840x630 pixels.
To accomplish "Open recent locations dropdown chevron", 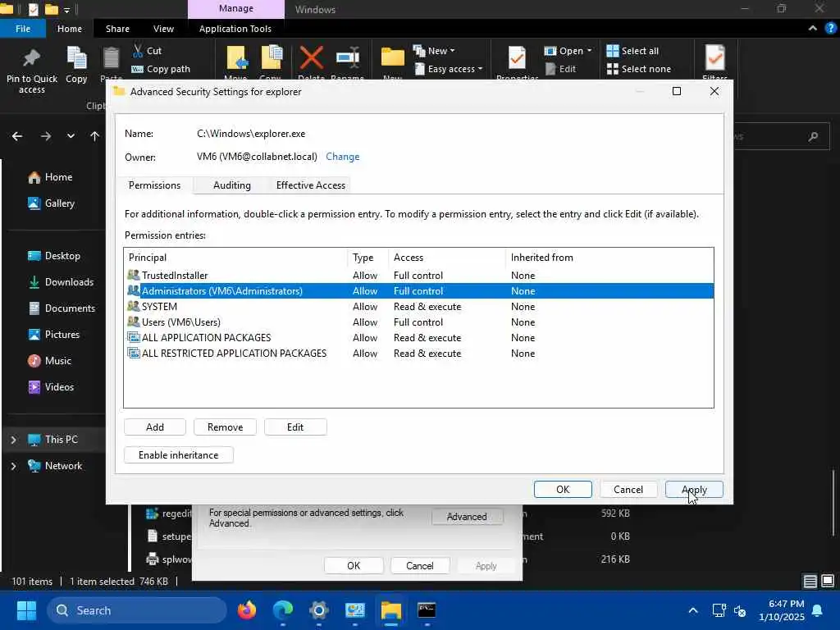I will click(71, 136).
